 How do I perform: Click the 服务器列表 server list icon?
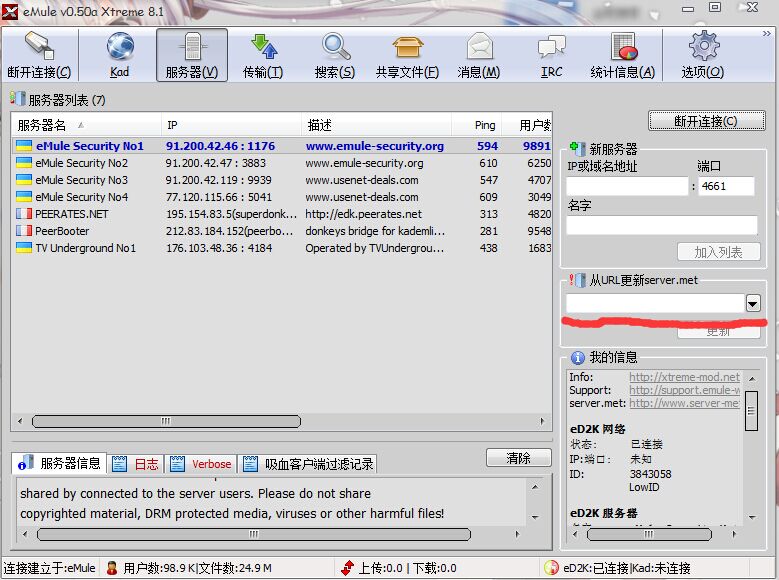18,98
